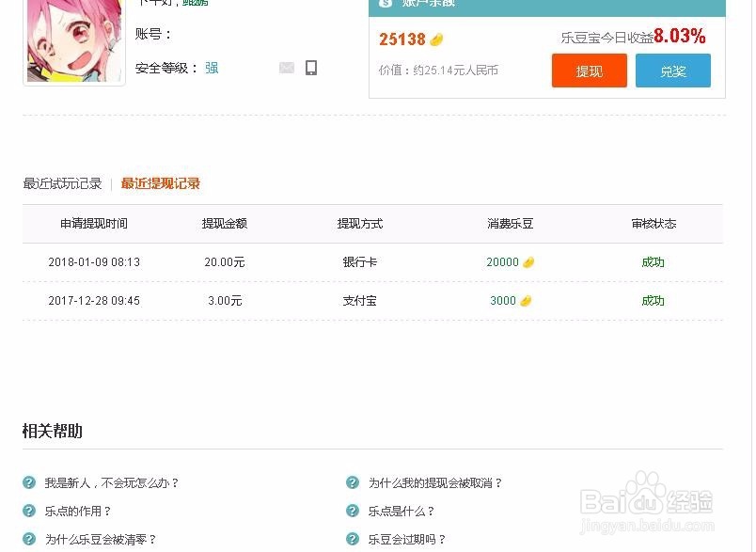This screenshot has height=552, width=756.
Task: Open the 最近提现记录 tab
Action: pos(159,184)
